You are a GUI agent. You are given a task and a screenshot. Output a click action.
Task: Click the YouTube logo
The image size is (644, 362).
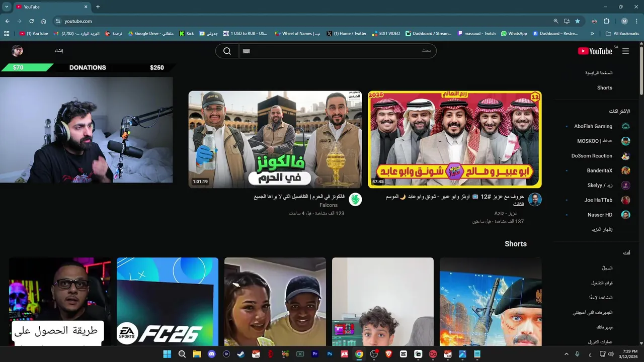[x=595, y=51]
